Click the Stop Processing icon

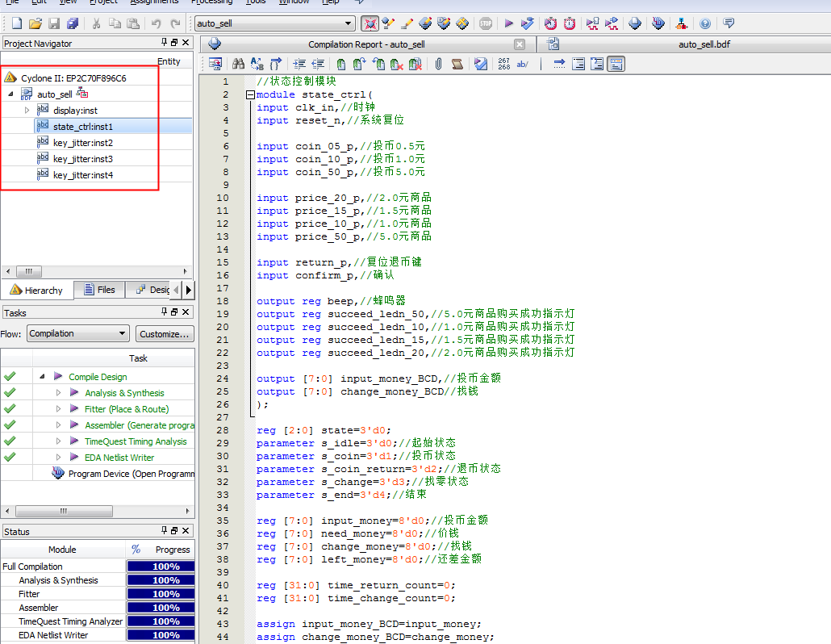click(x=486, y=24)
